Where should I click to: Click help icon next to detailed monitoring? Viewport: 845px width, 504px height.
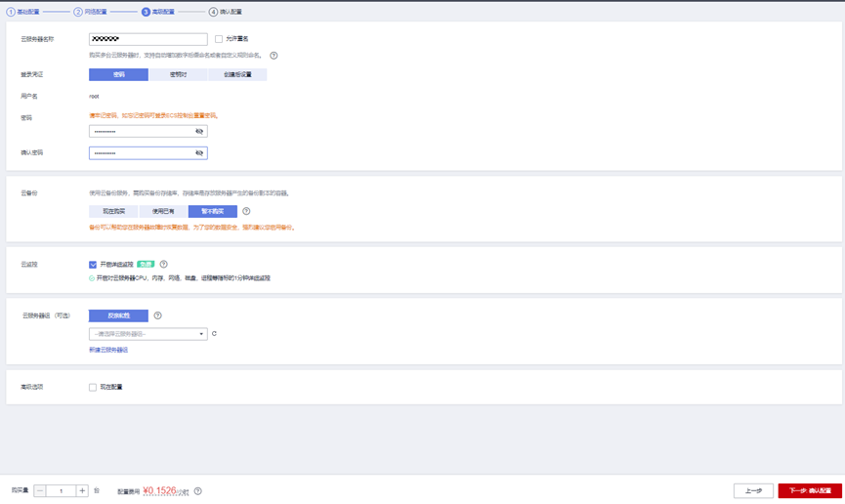(163, 265)
